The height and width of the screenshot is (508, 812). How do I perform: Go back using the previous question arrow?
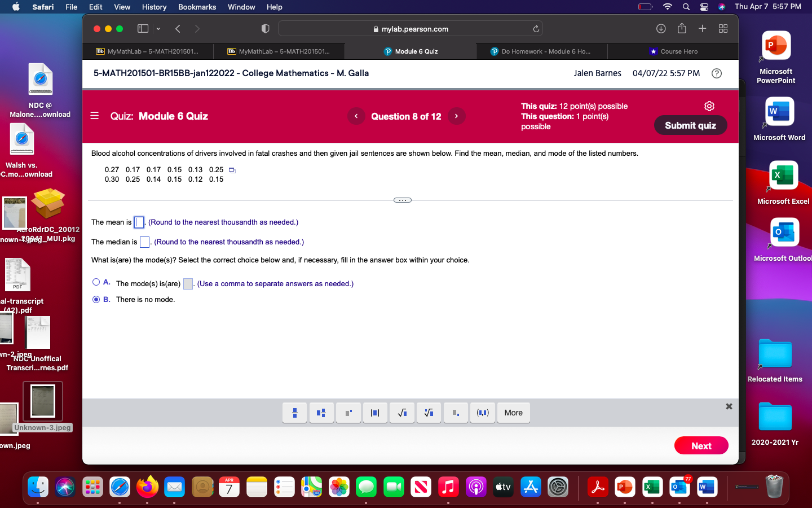[x=356, y=116]
